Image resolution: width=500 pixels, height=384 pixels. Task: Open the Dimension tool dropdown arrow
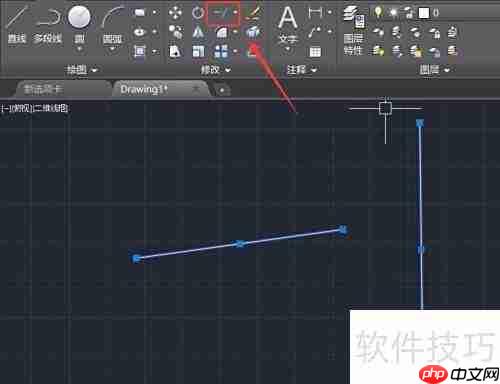(329, 13)
